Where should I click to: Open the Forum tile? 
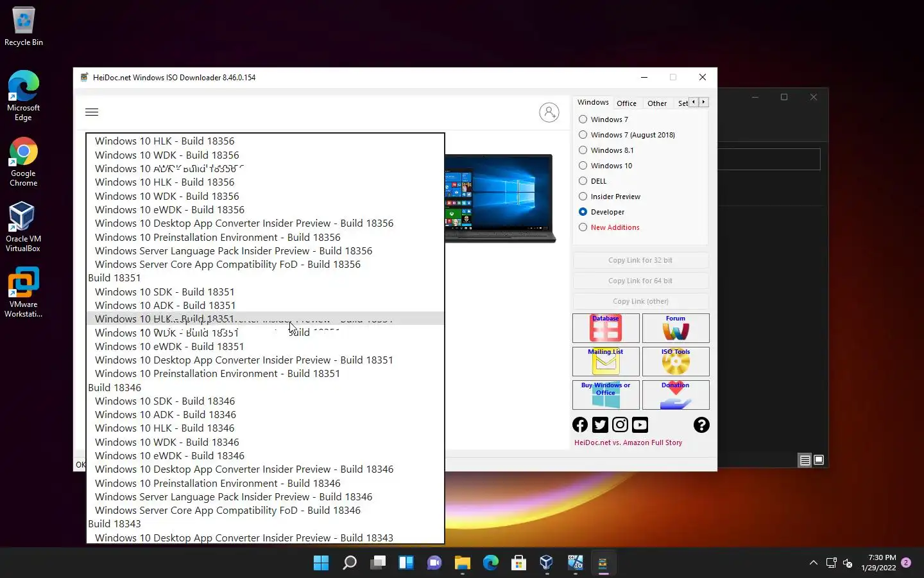[x=676, y=328]
